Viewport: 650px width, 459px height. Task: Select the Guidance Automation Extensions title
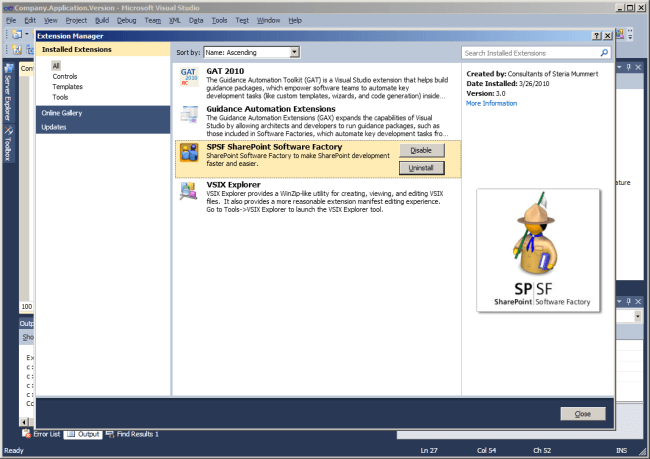point(271,109)
